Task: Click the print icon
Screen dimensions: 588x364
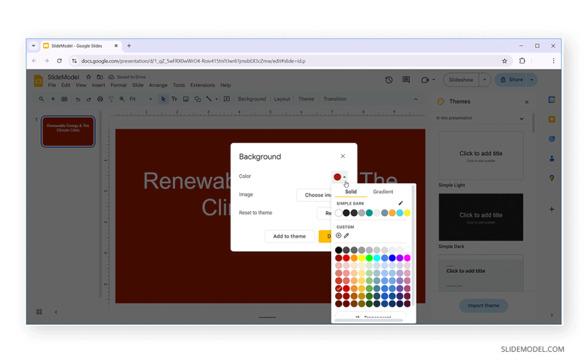Action: point(100,99)
